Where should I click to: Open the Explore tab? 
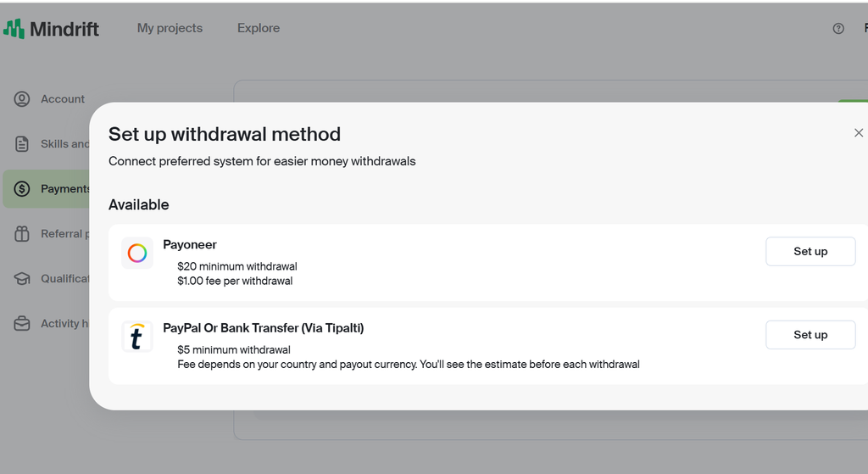click(x=259, y=28)
